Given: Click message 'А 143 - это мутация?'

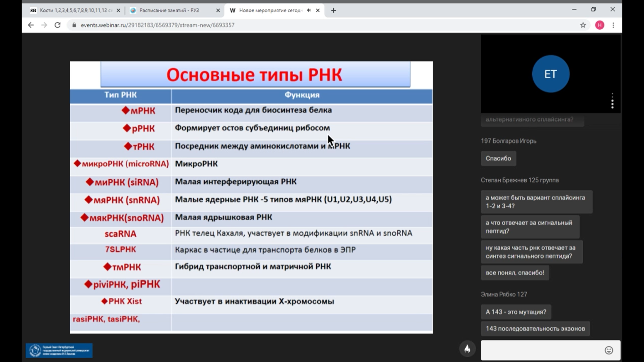Looking at the screenshot, I should [x=516, y=312].
